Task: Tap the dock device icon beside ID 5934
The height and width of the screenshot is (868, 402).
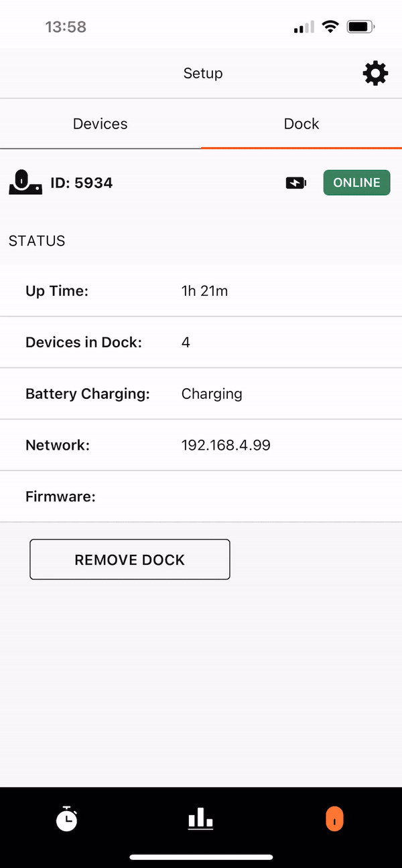Action: pyautogui.click(x=25, y=182)
